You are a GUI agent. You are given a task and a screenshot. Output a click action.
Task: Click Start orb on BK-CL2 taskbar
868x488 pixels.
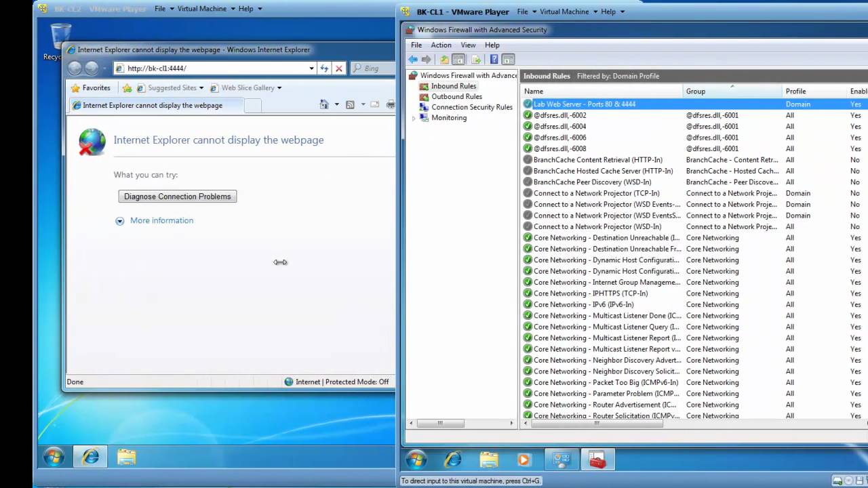(54, 457)
